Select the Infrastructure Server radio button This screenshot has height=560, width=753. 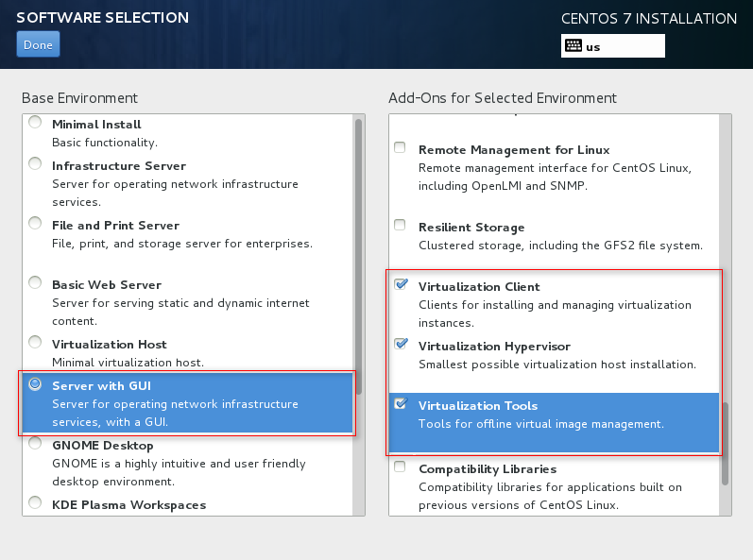click(35, 163)
